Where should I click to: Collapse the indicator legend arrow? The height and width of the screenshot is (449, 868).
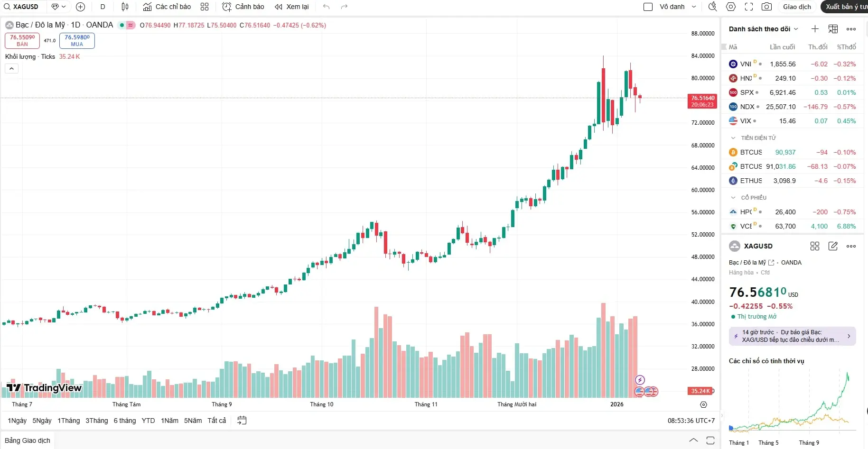click(x=12, y=69)
